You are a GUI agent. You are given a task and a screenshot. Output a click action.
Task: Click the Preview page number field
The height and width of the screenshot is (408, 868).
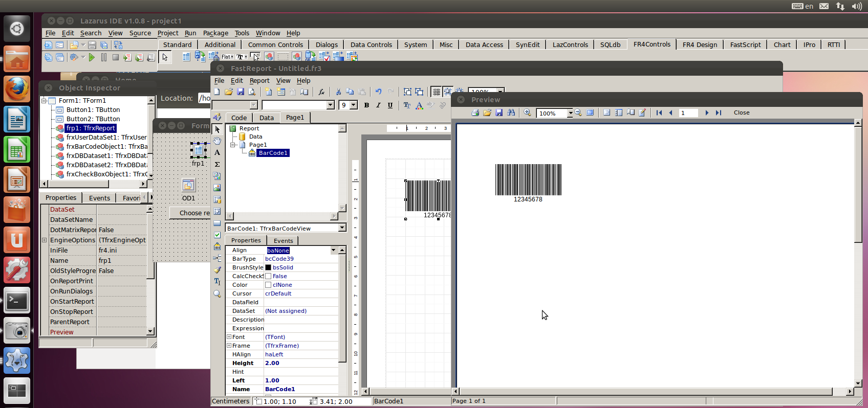(x=688, y=113)
